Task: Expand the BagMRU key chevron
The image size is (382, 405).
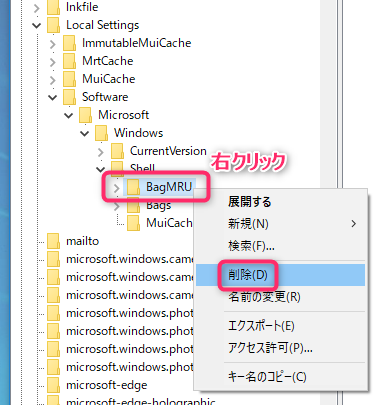Action: (116, 188)
